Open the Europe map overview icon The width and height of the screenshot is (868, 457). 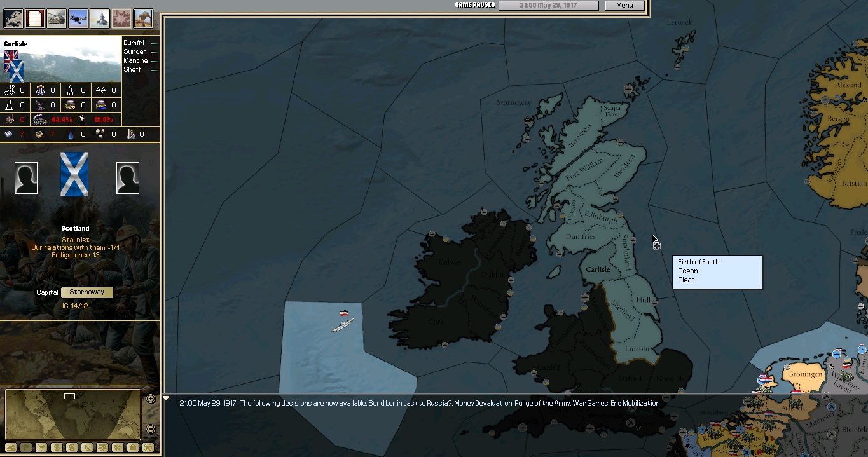[x=13, y=18]
